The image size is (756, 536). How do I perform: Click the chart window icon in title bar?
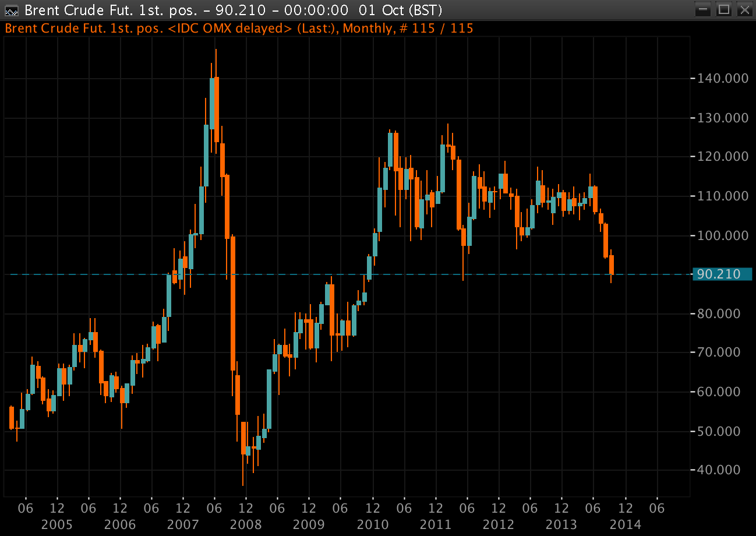[11, 10]
